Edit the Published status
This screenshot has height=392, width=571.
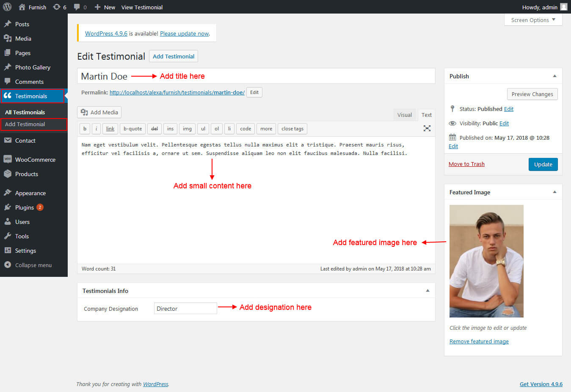point(509,109)
